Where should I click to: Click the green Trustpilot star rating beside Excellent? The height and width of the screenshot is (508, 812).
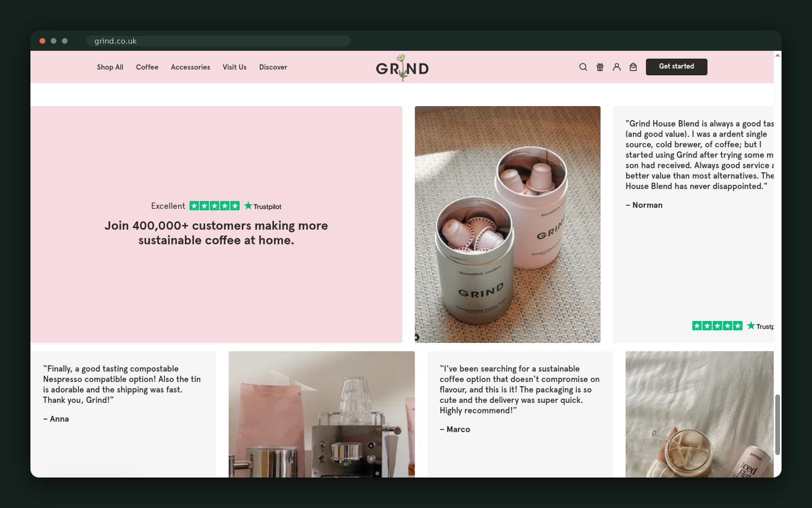point(215,206)
